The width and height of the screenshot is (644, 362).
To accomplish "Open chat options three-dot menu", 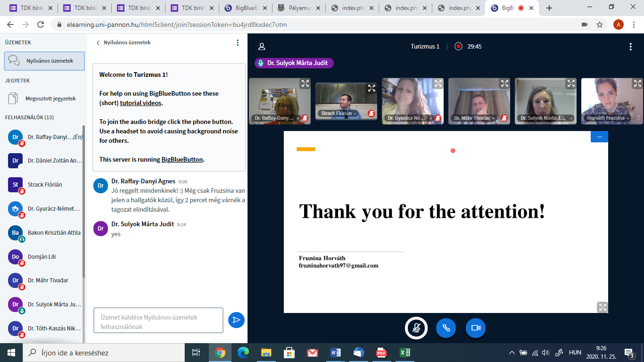I will (x=238, y=42).
